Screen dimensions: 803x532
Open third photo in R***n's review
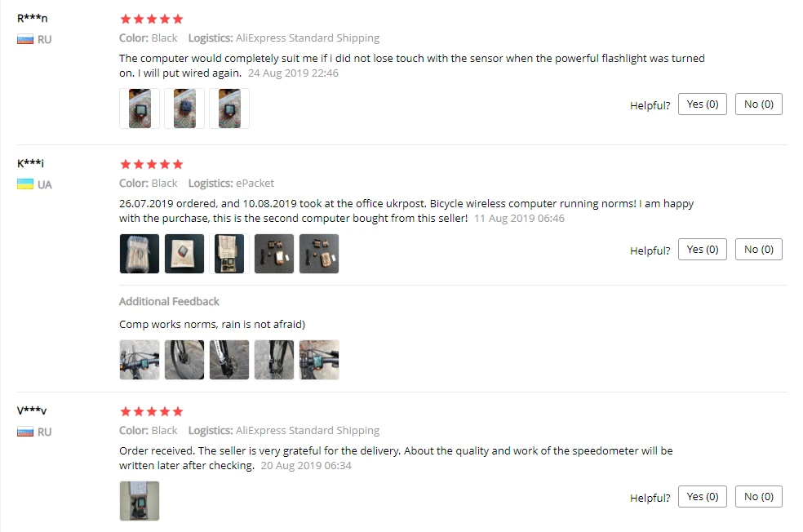(x=229, y=109)
